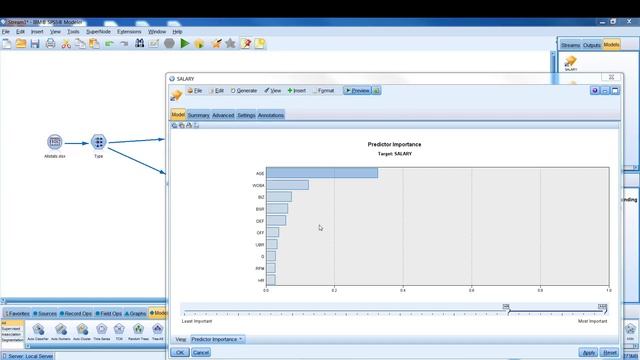Open the File menu in SALARY dialog
Screen dimensions: 640x360
pos(195,91)
